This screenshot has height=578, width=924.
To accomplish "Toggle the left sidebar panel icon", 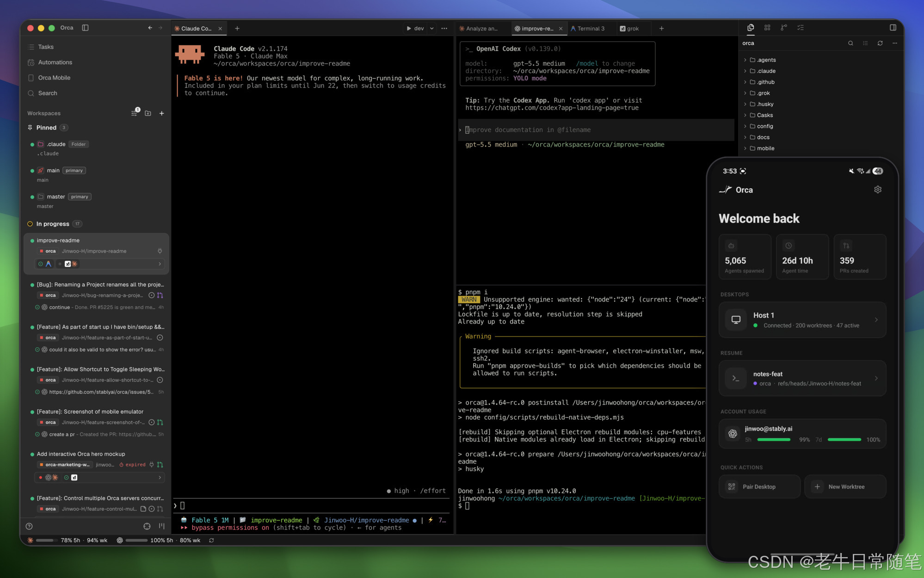I will (85, 28).
